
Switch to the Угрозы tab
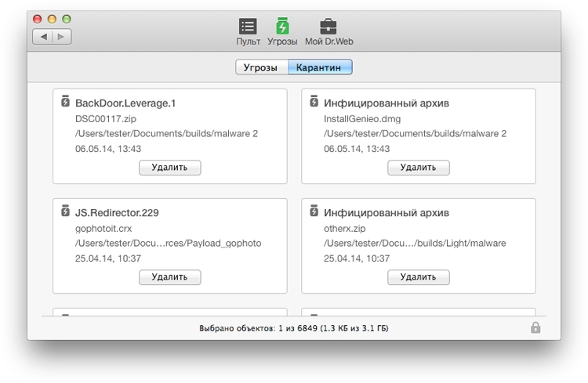[x=262, y=68]
